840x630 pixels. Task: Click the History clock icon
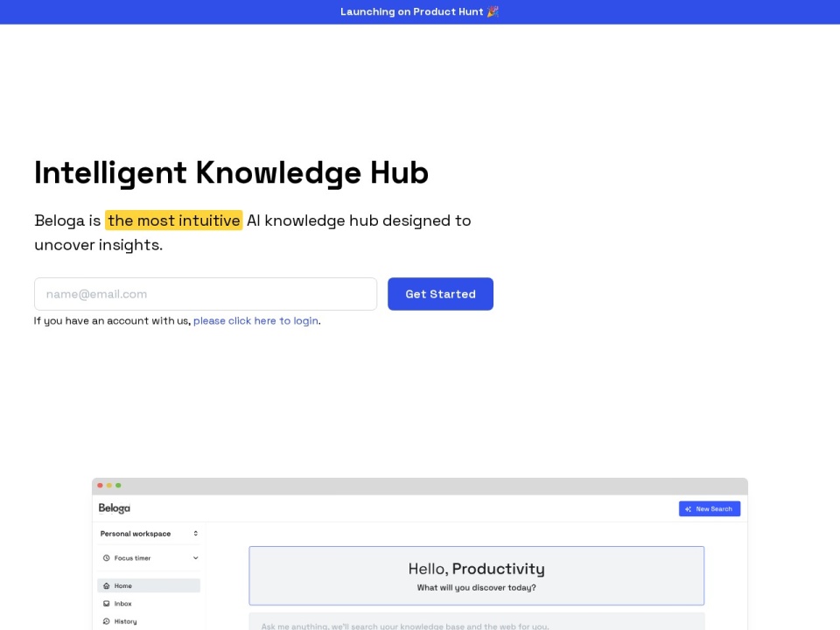[x=106, y=621]
